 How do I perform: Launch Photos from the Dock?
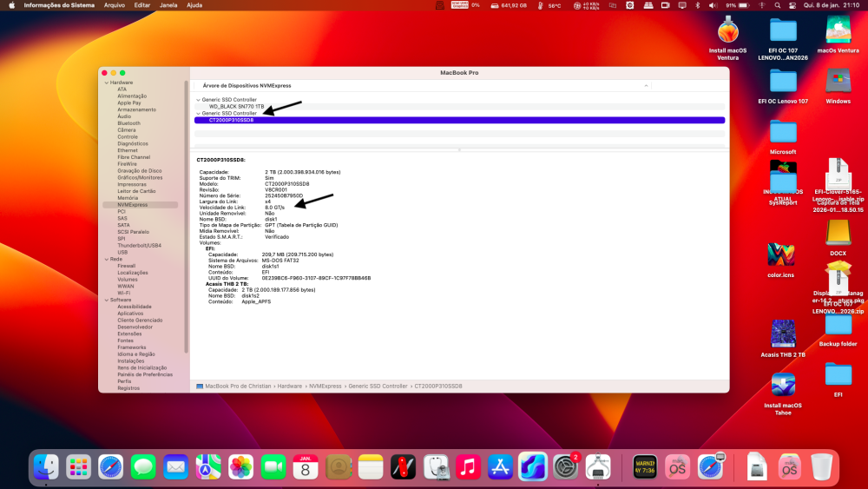tap(240, 467)
